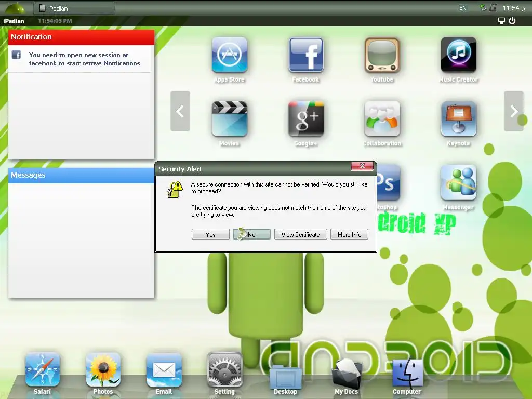Viewport: 532px width, 399px height.
Task: Go to previous app page arrow
Action: [180, 111]
